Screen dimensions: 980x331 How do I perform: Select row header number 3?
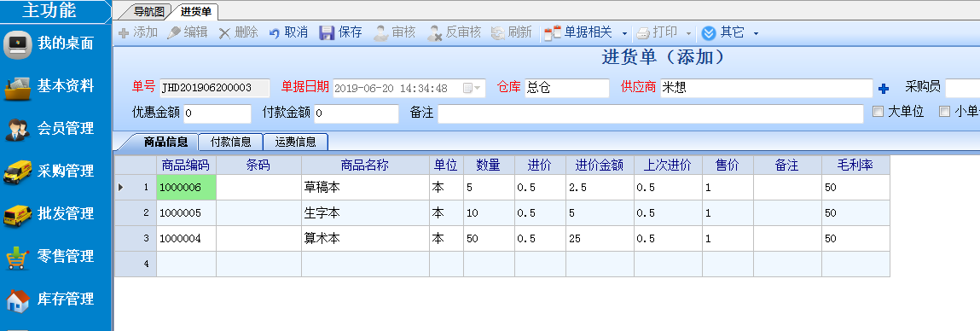136,238
